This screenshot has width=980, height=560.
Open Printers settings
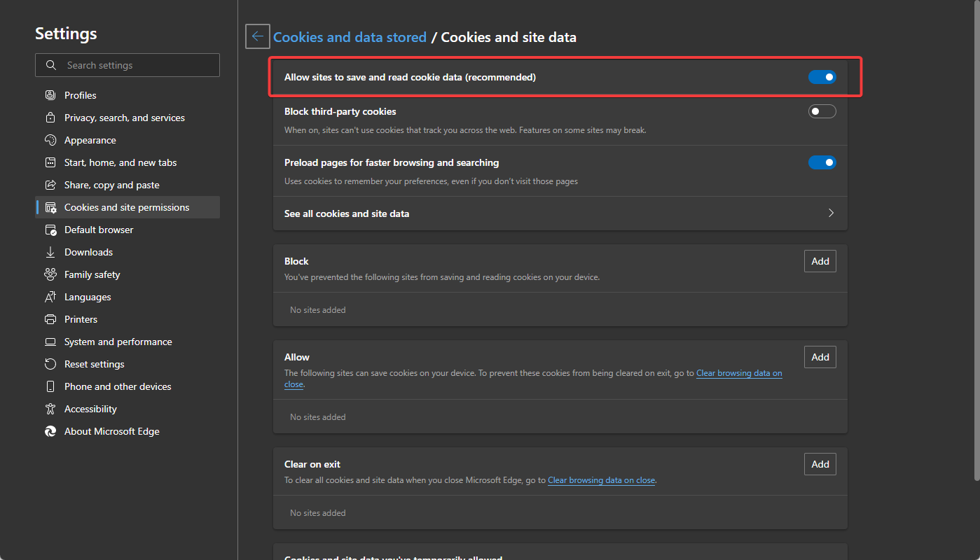click(127, 319)
